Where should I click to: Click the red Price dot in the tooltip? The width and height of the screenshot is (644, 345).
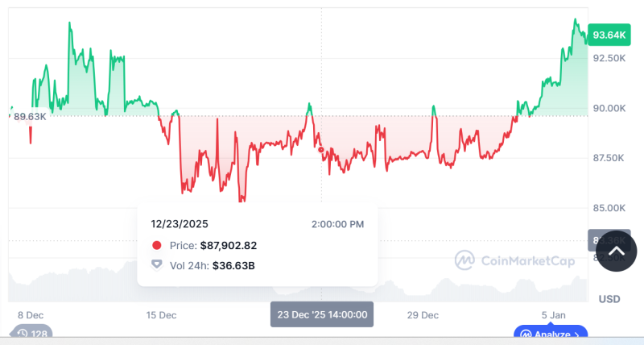click(x=156, y=246)
